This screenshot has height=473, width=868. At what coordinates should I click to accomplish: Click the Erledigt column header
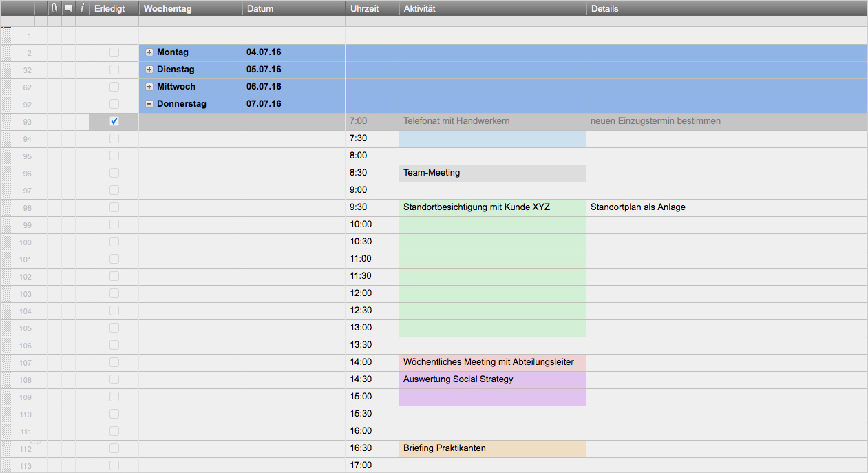click(x=114, y=9)
